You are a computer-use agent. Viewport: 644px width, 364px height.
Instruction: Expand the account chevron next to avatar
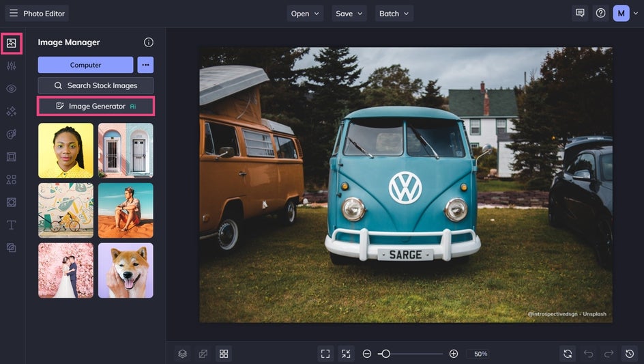636,13
